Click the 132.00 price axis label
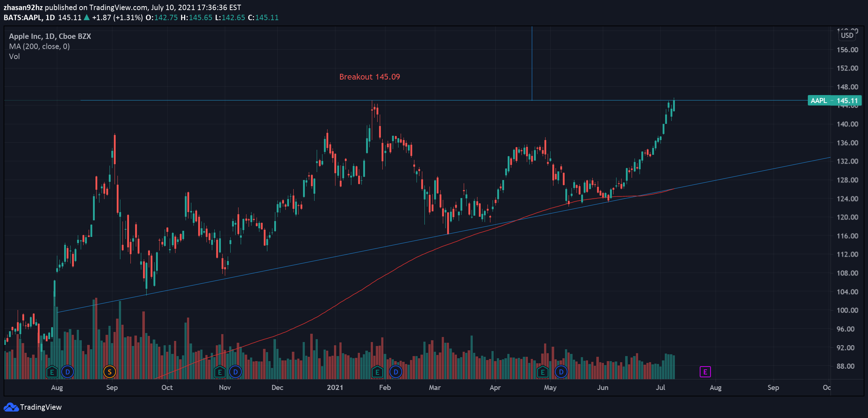The image size is (868, 418). pos(847,161)
